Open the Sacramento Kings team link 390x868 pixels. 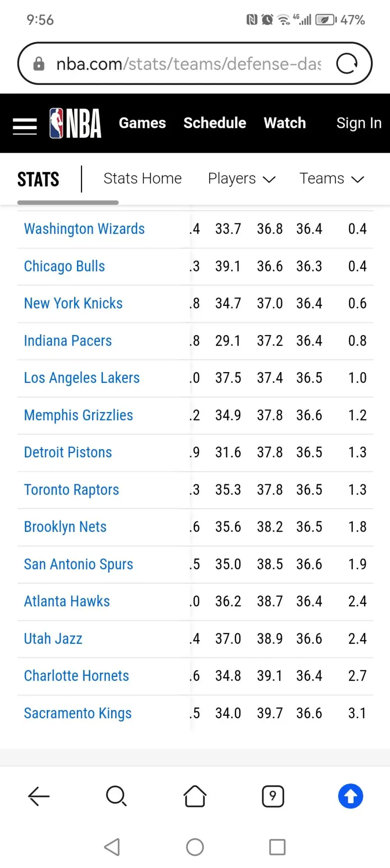point(78,713)
